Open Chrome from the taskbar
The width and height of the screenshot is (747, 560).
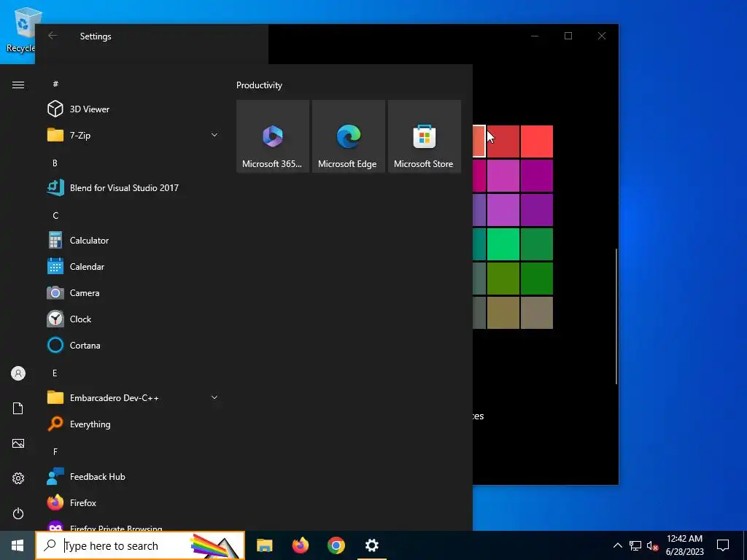click(x=336, y=545)
